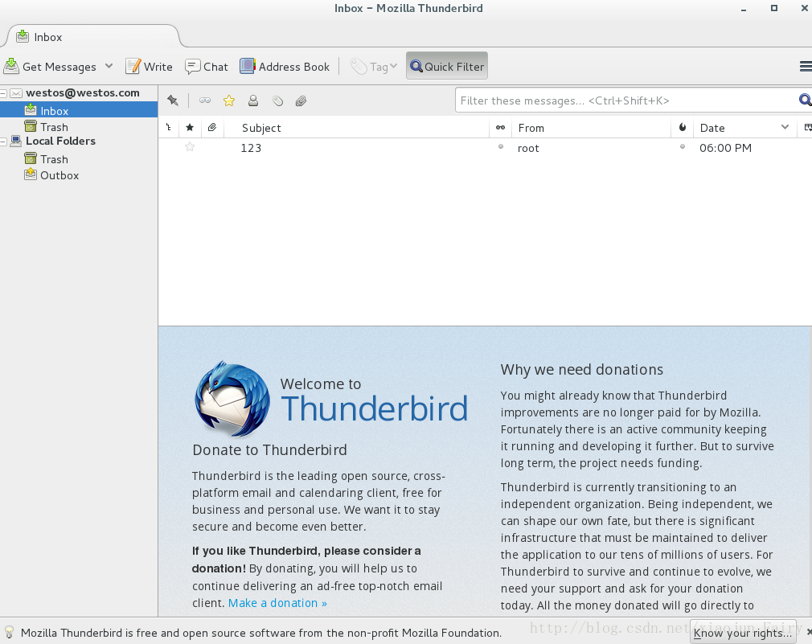Open the Get Messages dropdown arrow

pos(109,66)
